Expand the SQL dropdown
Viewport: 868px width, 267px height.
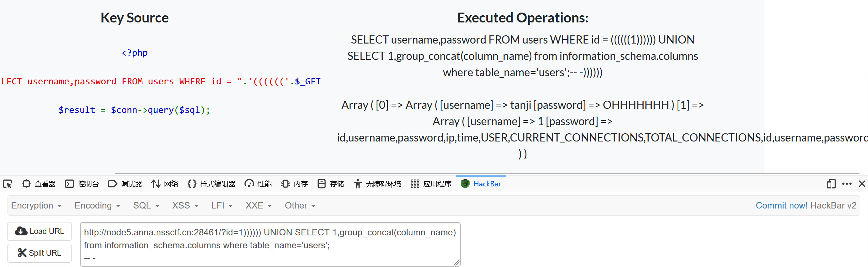(x=146, y=205)
